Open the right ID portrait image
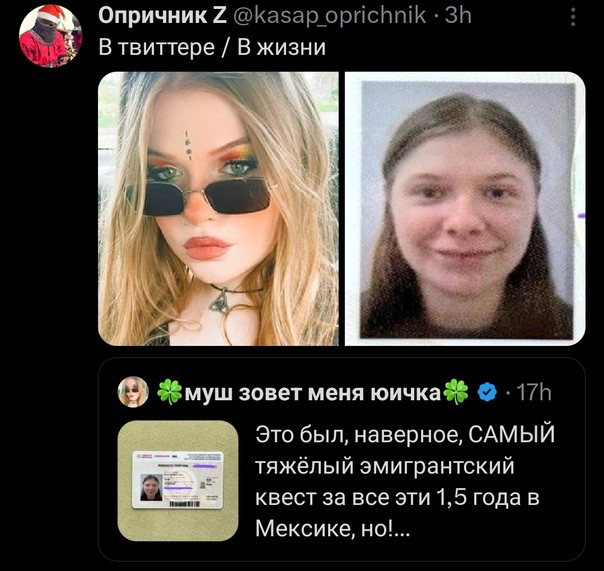 (465, 208)
